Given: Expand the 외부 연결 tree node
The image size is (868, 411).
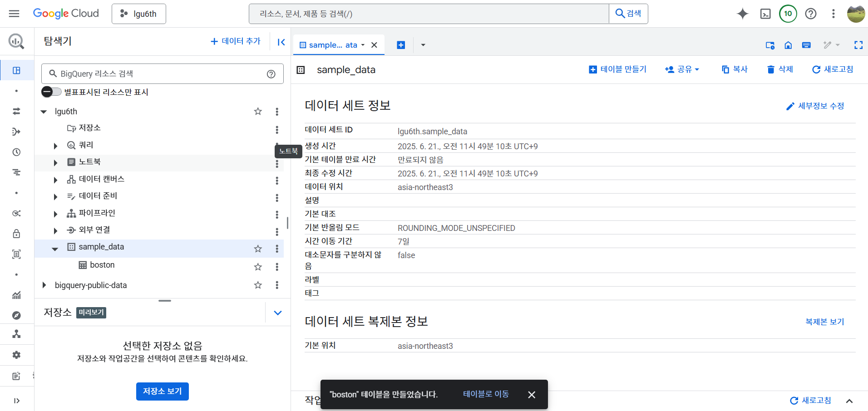Looking at the screenshot, I should (x=55, y=230).
